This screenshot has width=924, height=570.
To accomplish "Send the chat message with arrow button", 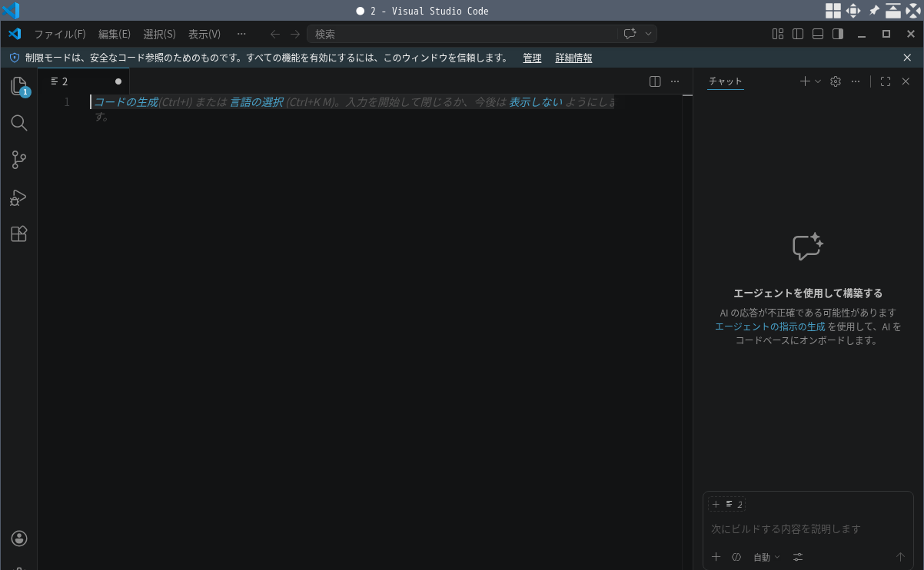I will pyautogui.click(x=901, y=557).
